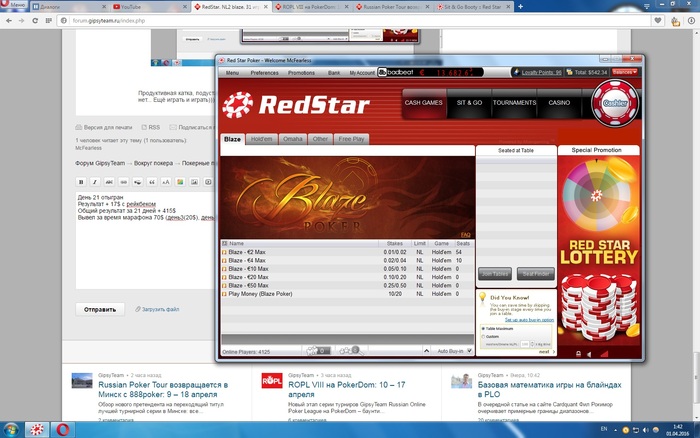The width and height of the screenshot is (700, 438).
Task: Select the Custom buy-in radio button
Action: point(483,337)
